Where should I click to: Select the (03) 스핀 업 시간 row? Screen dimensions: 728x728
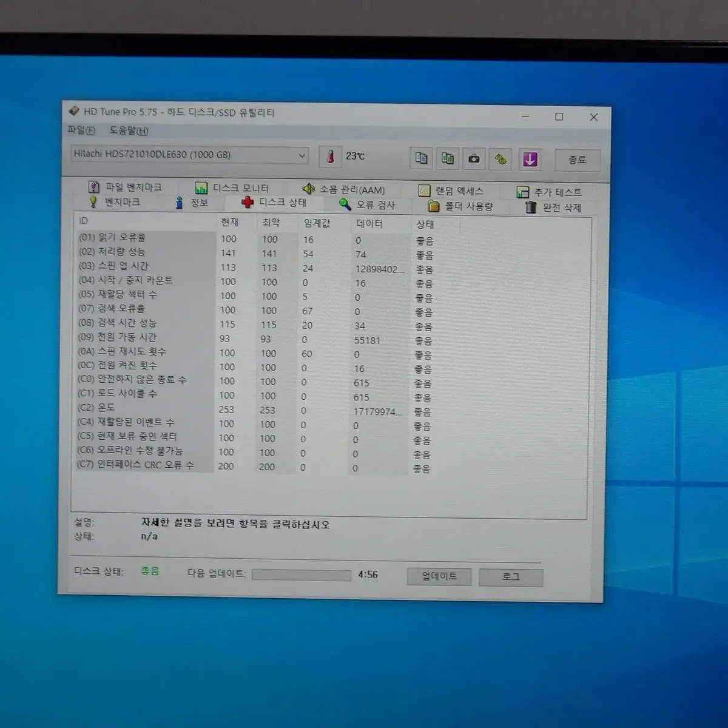[x=255, y=267]
